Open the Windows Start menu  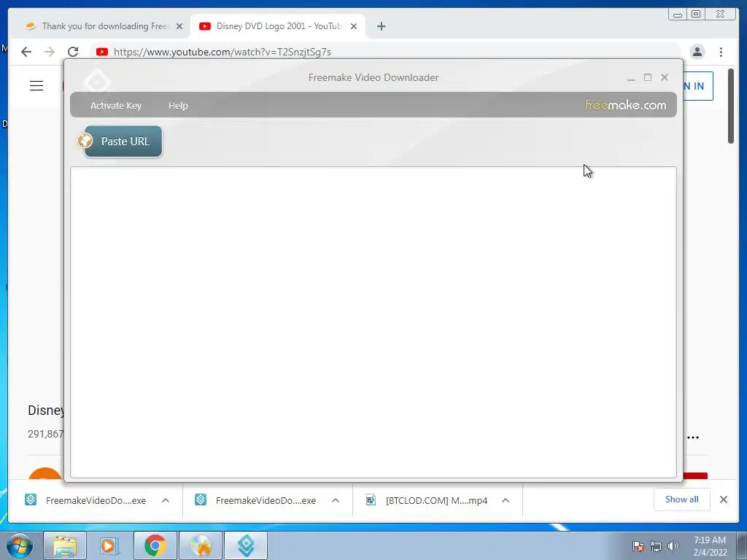click(x=20, y=545)
